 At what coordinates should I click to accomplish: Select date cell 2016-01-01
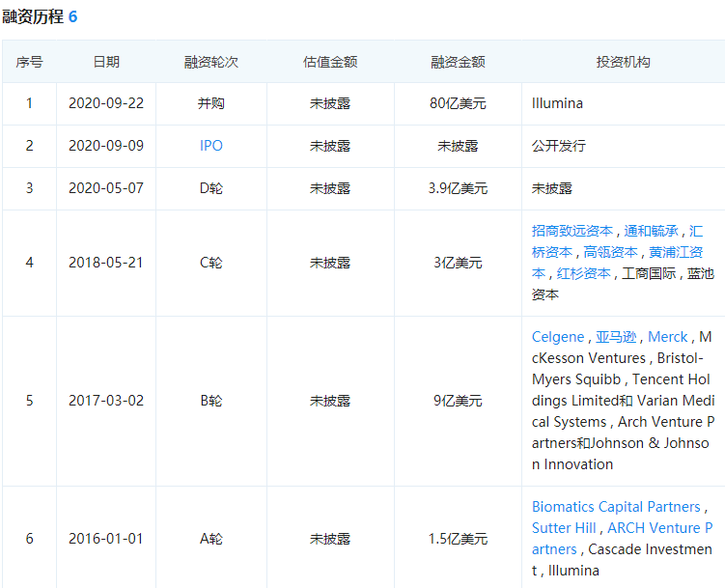(106, 539)
